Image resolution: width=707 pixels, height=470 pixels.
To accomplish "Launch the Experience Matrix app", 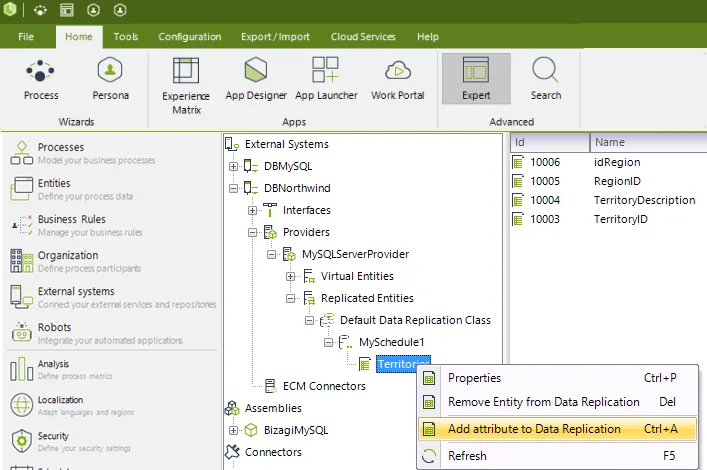I will pos(186,86).
